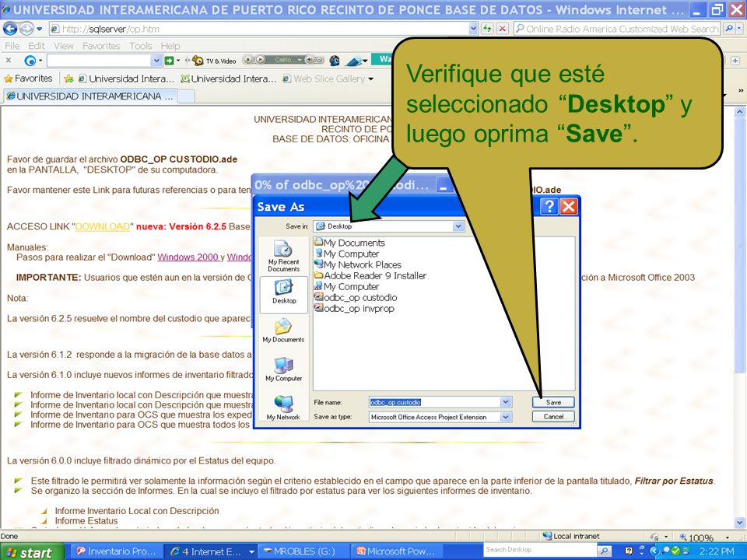Viewport: 747px width, 560px height.
Task: Expand the Save in Desktop dropdown
Action: tap(458, 226)
